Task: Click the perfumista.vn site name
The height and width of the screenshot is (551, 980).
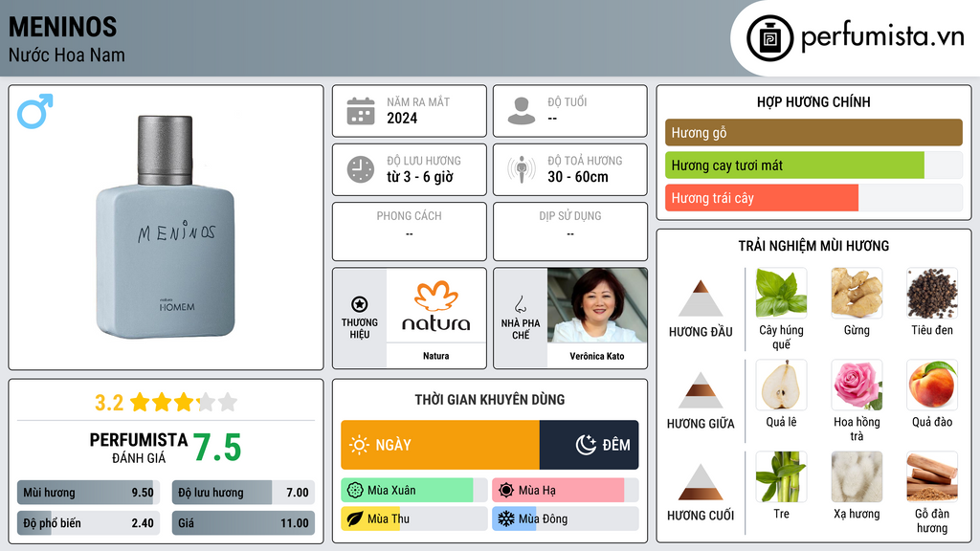Action: tap(882, 37)
